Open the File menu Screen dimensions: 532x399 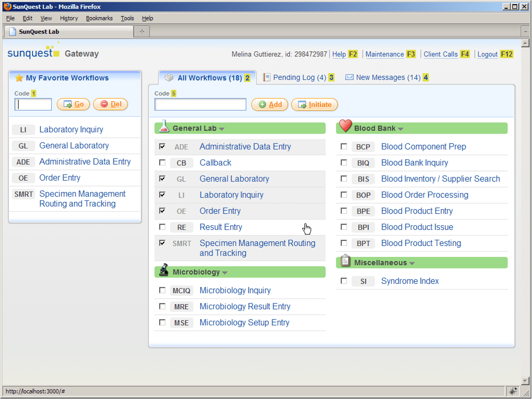point(10,18)
